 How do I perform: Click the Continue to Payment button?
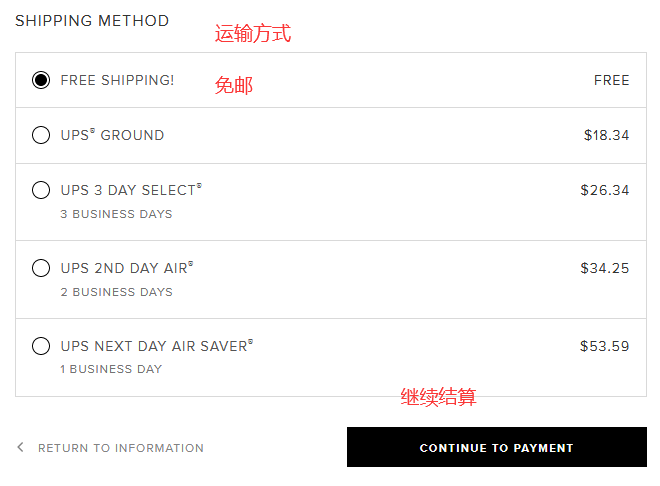tap(497, 447)
